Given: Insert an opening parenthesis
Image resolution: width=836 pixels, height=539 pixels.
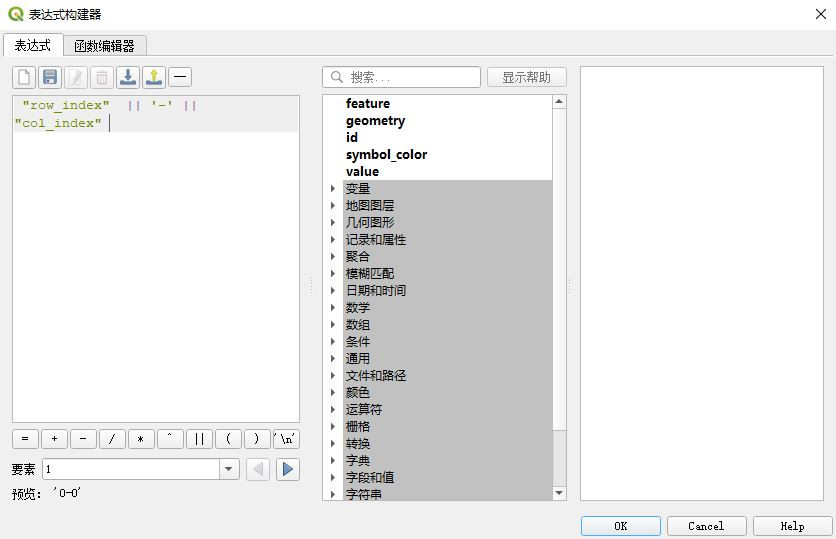Looking at the screenshot, I should pos(228,439).
